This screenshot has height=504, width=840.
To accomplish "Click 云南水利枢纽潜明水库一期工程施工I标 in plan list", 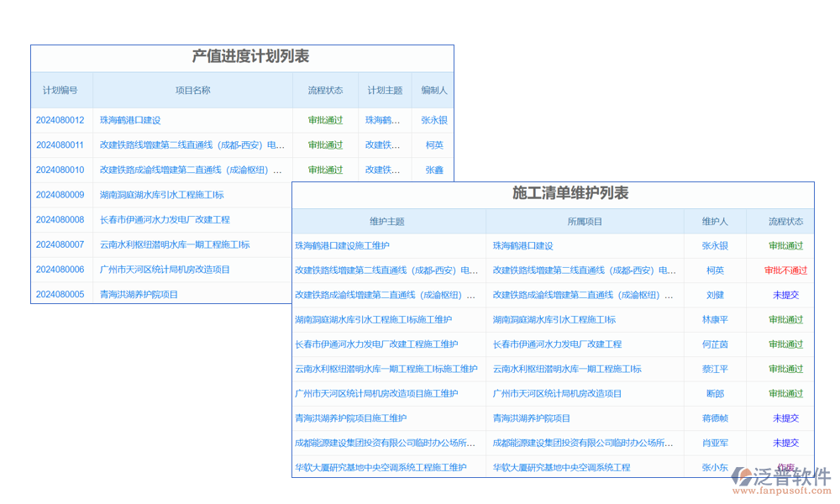I will coord(175,245).
